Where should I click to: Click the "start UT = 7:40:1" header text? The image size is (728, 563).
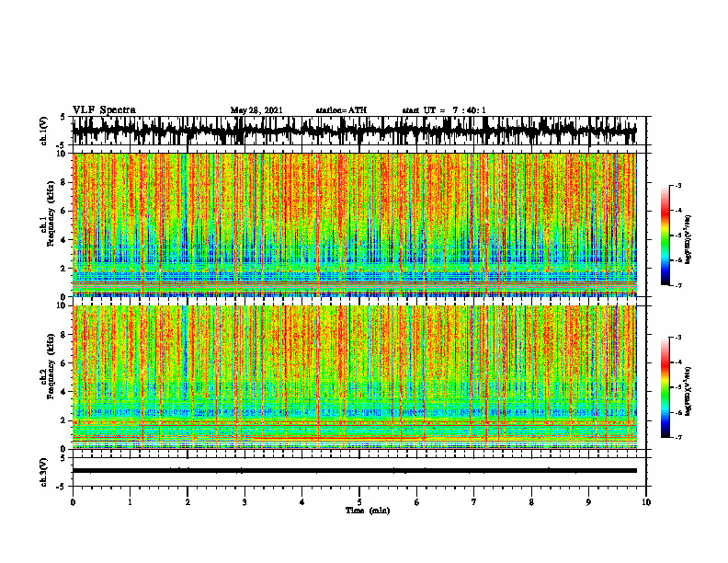(444, 110)
